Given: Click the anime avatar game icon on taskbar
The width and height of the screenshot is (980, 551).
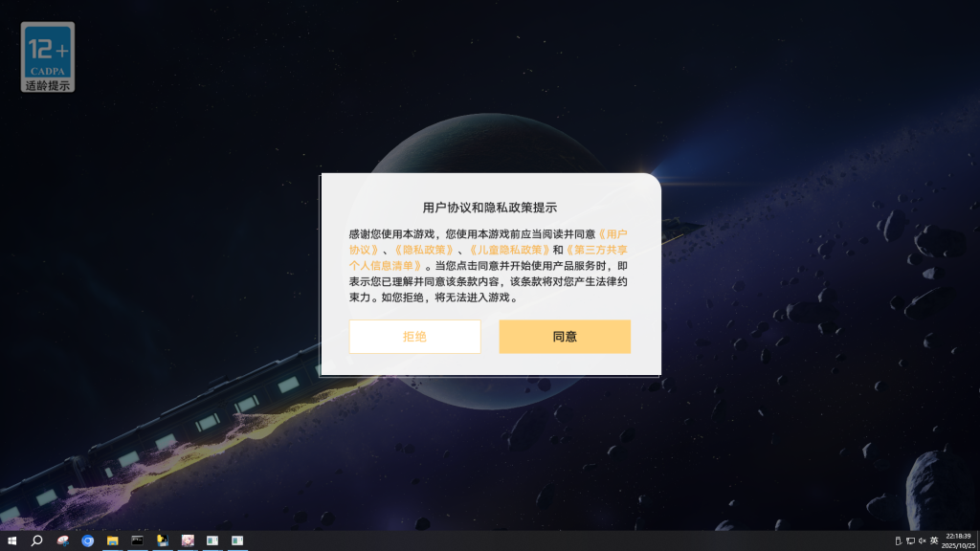Looking at the screenshot, I should coord(189,540).
